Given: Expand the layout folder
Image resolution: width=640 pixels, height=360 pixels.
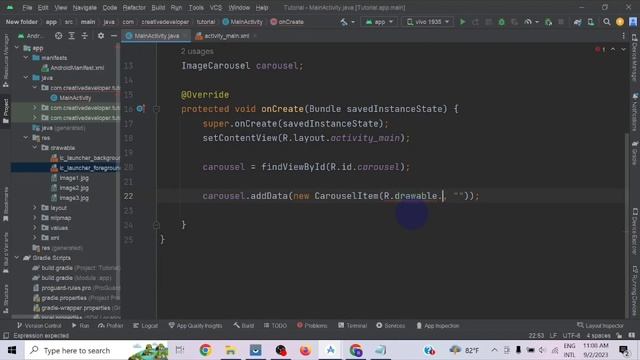Looking at the screenshot, I should (x=35, y=208).
